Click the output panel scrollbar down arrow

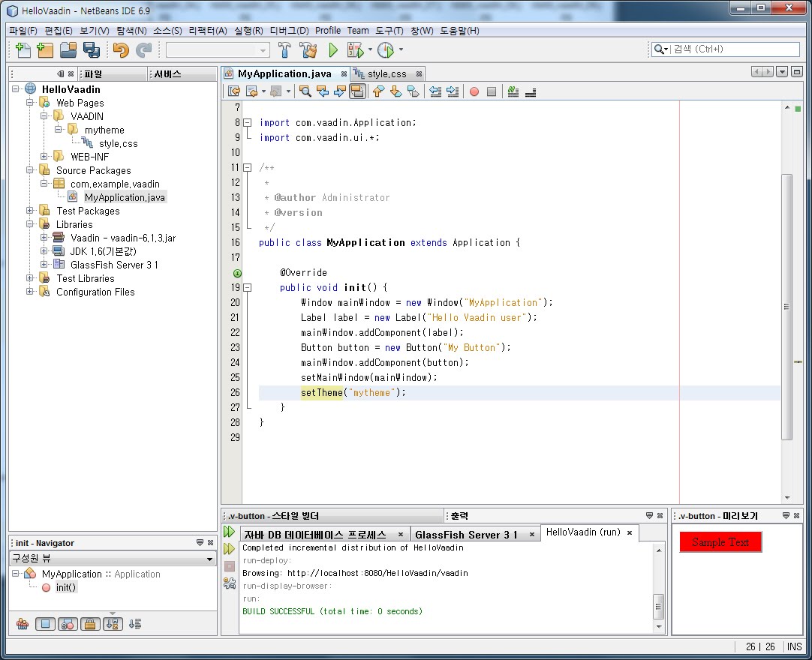(x=659, y=627)
